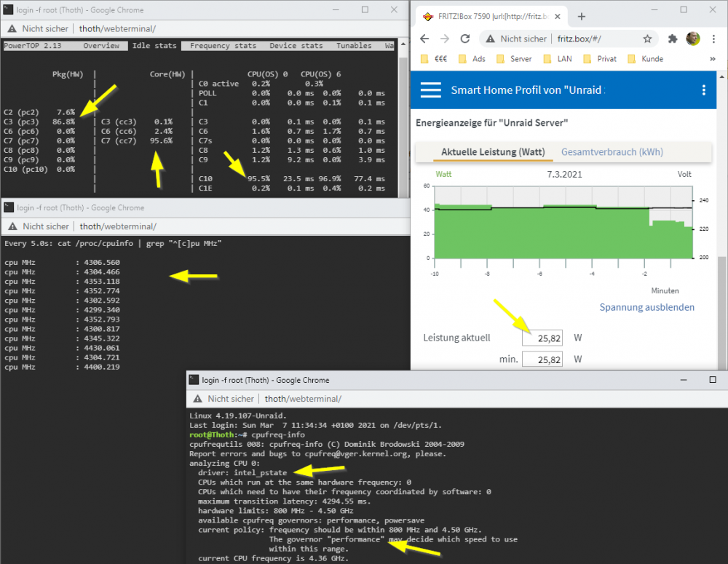Open the Server bookmarks folder
Screen dimensions: 728x564
click(x=514, y=59)
